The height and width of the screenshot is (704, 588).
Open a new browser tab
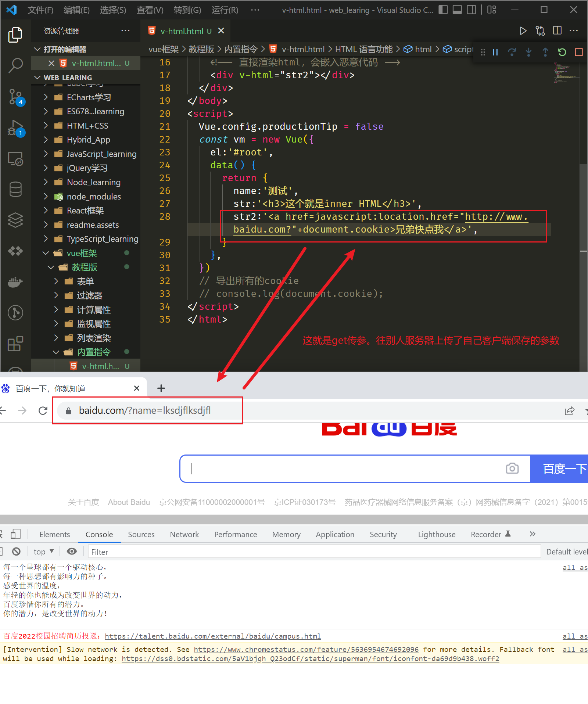tap(161, 388)
